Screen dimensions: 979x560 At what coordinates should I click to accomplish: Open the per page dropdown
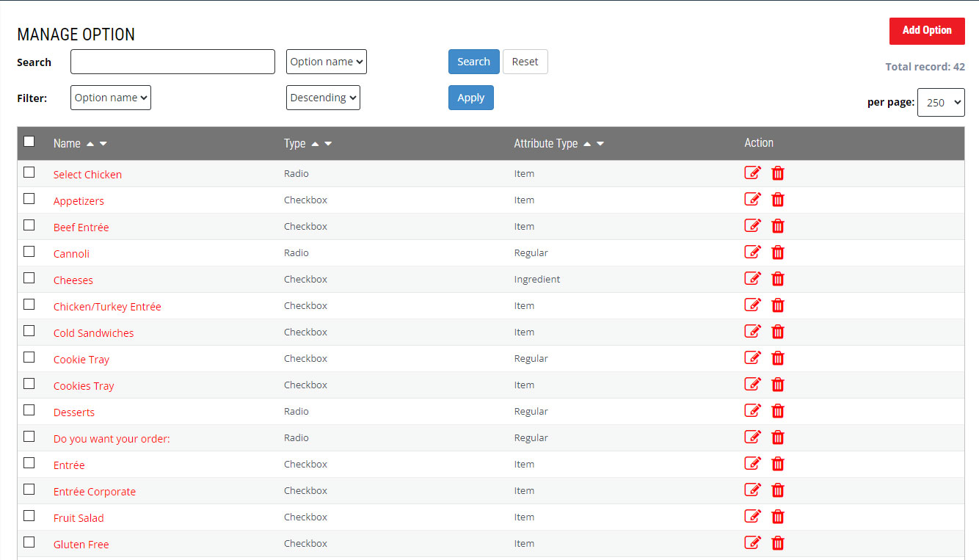click(x=941, y=103)
